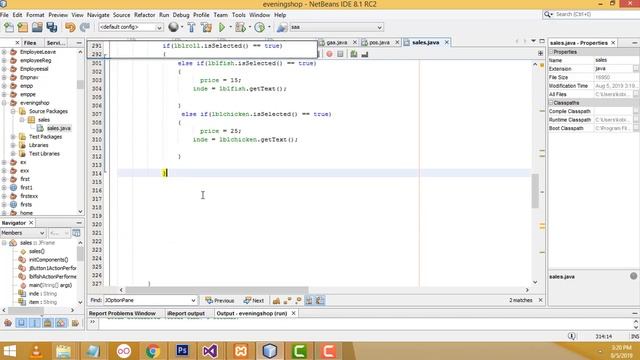This screenshot has width=640, height=360.
Task: Click the Previous find button
Action: click(x=220, y=300)
